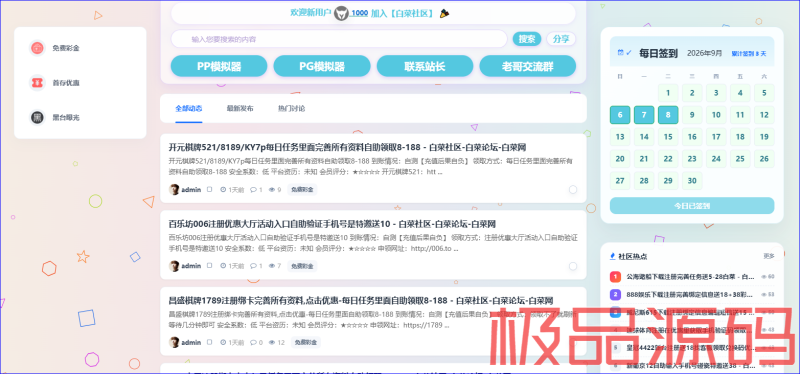Open post title 开元棋牌521/8189/KY7p
This screenshot has width=800, height=374.
click(x=347, y=147)
